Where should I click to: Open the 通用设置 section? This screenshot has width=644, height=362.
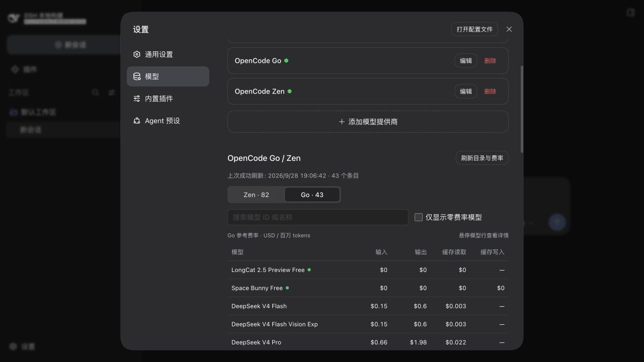pos(168,54)
